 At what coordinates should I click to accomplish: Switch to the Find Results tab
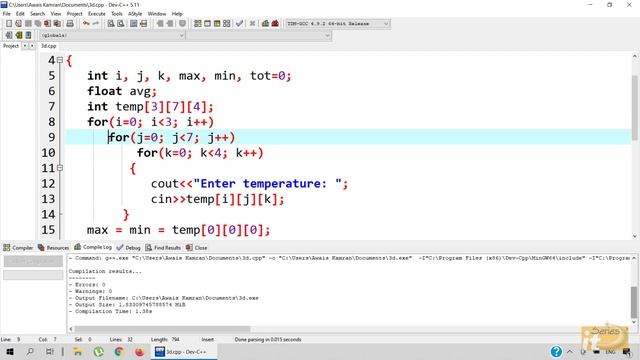[163, 248]
